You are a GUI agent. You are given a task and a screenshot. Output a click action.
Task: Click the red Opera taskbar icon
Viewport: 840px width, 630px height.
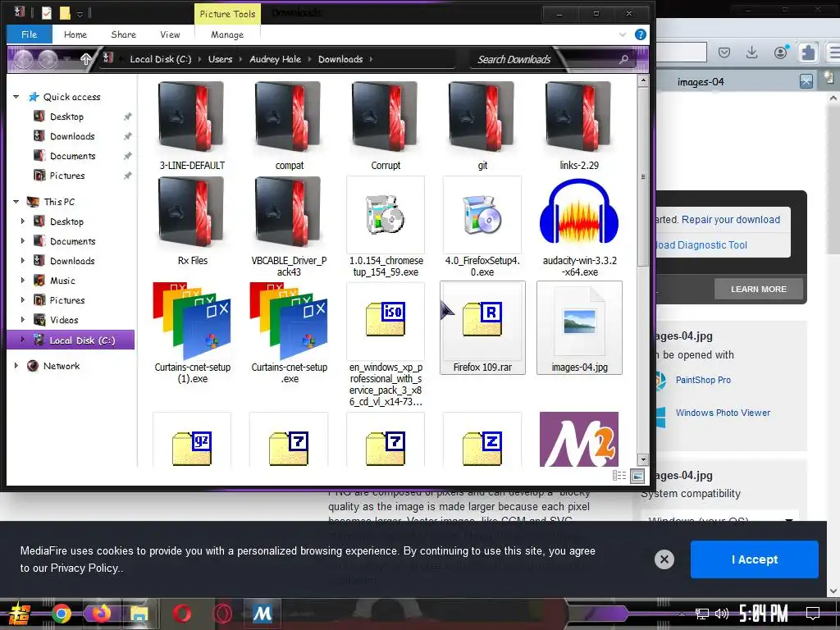(x=182, y=614)
